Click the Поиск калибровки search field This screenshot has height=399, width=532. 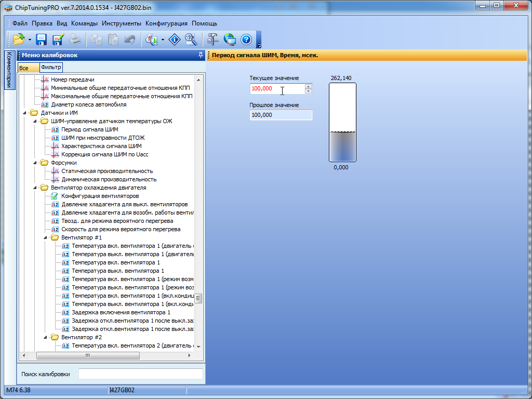(x=140, y=374)
